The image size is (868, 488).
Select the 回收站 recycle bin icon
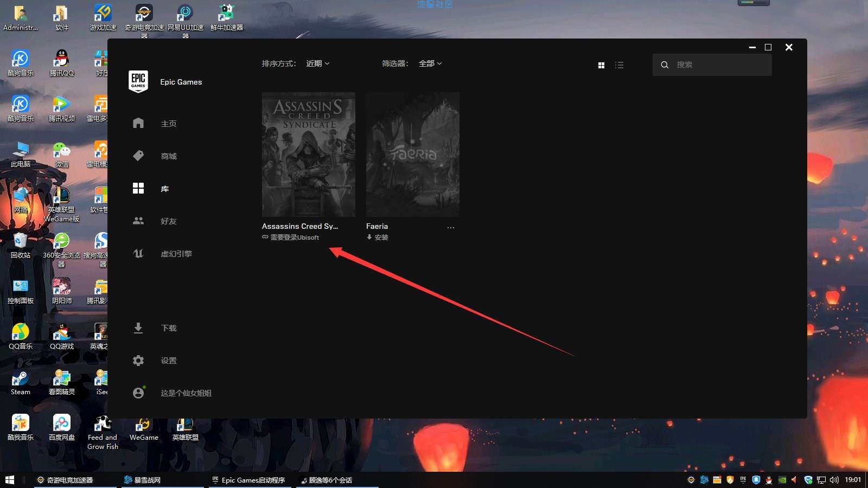(21, 245)
